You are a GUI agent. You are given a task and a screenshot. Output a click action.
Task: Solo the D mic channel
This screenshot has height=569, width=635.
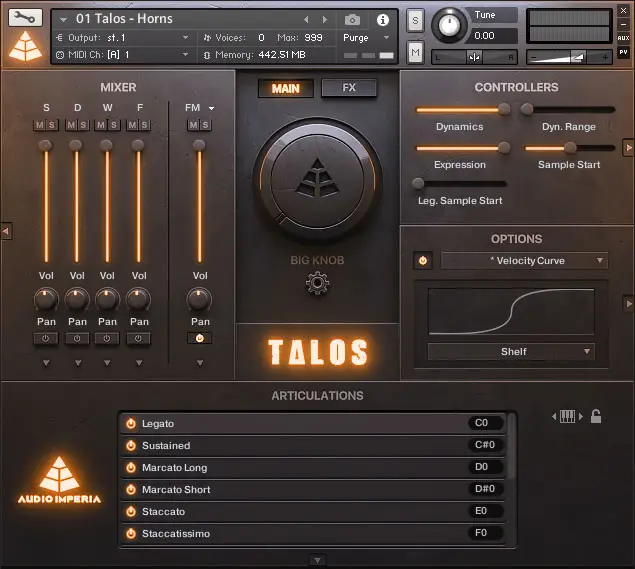(83, 125)
